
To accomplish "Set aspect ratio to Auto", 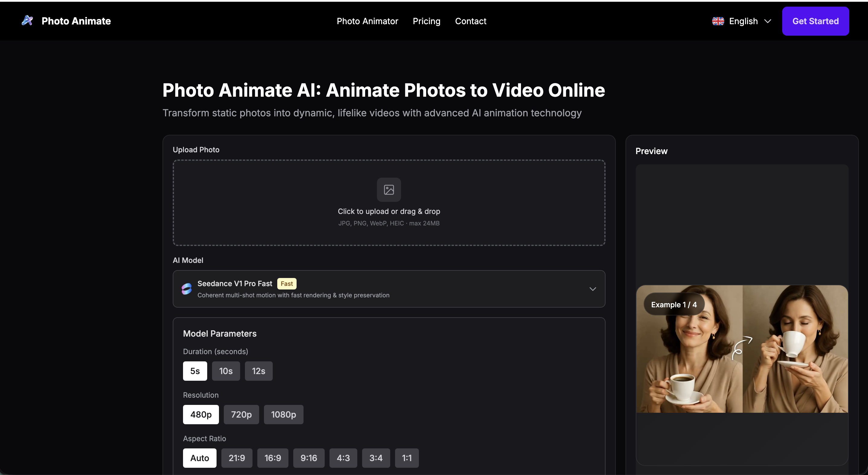I will click(x=199, y=458).
